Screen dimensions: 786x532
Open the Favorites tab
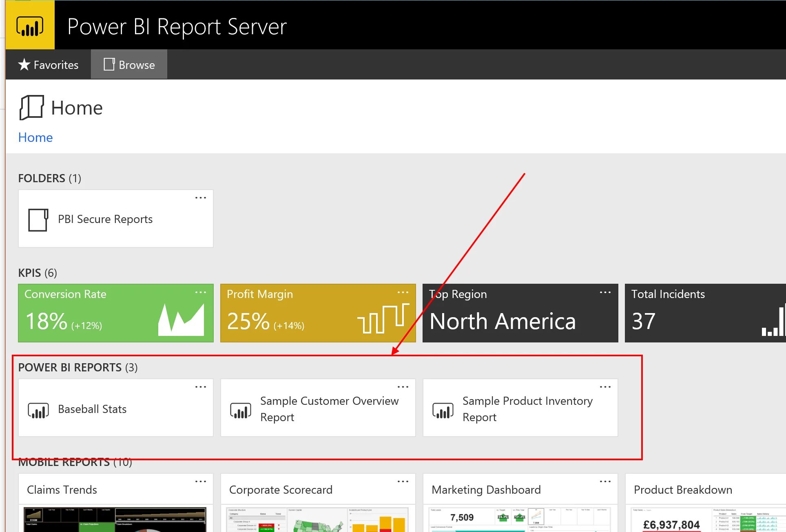tap(48, 64)
